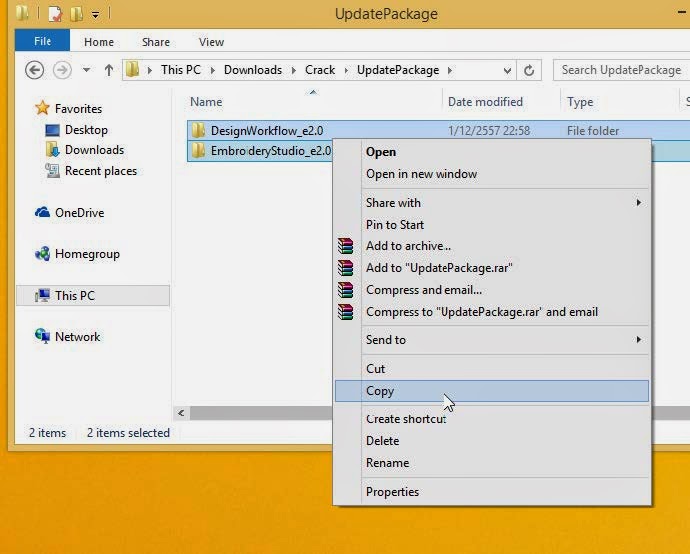Click Downloads in address breadcrumb
690x554 pixels.
253,70
